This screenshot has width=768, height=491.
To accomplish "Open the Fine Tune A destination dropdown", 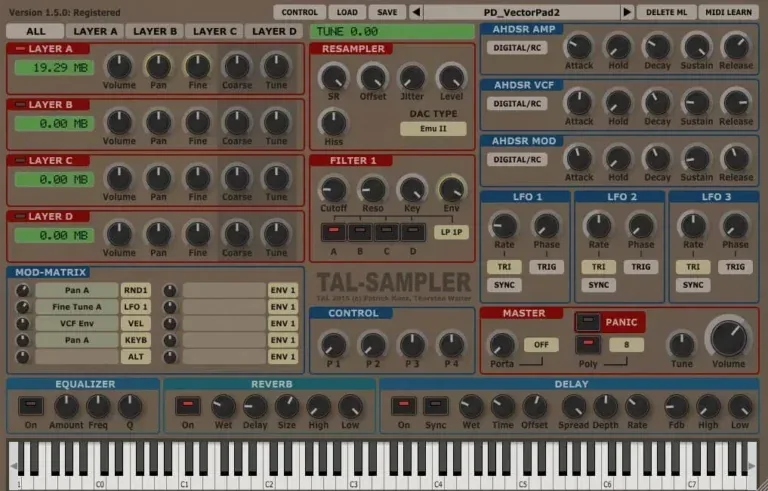I will (x=77, y=307).
